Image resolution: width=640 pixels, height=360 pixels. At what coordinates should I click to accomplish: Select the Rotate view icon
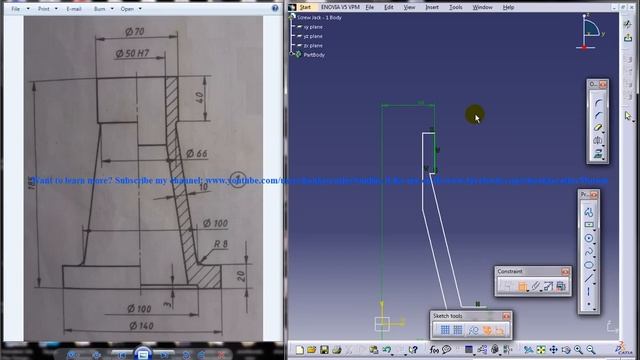tap(566, 350)
